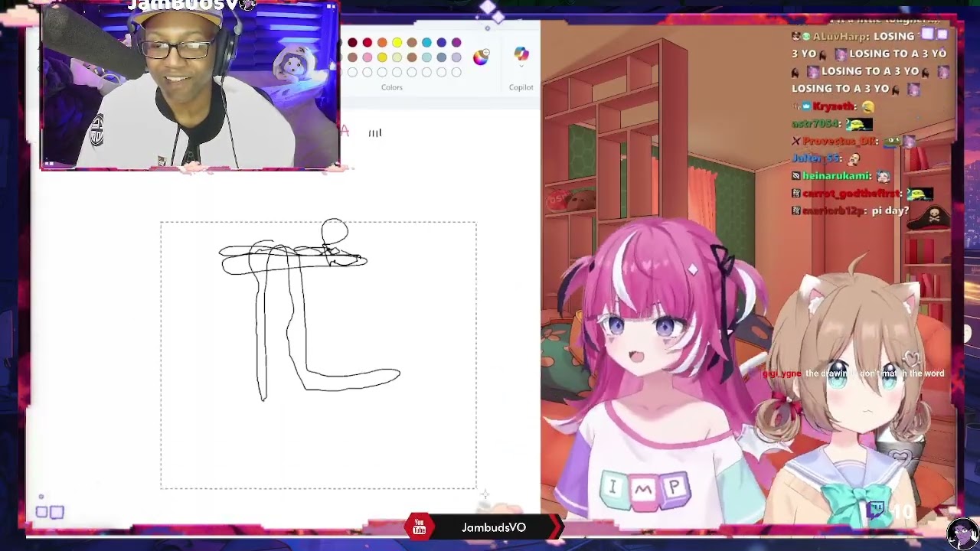The width and height of the screenshot is (980, 551).
Task: Choose the indigo color swatch
Action: (442, 43)
